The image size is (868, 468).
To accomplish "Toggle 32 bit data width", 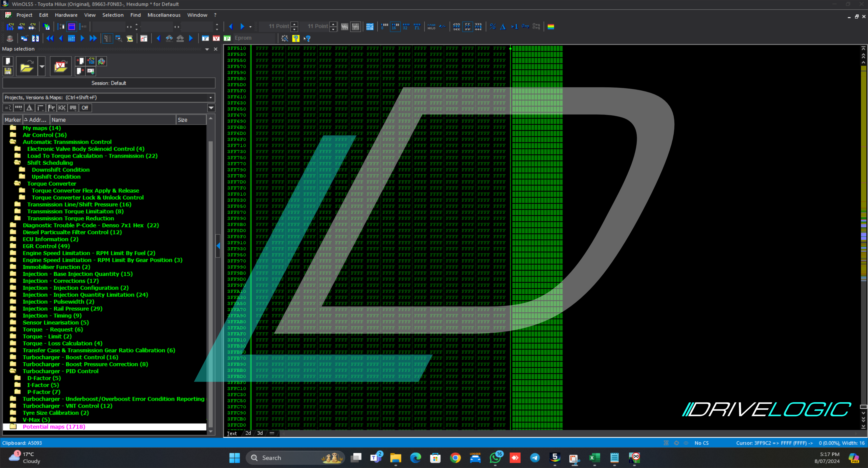I will [406, 27].
